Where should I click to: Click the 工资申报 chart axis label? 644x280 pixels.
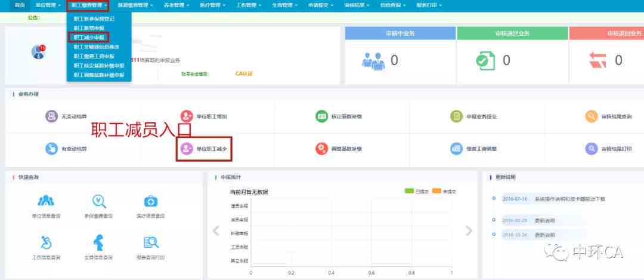[x=240, y=247]
